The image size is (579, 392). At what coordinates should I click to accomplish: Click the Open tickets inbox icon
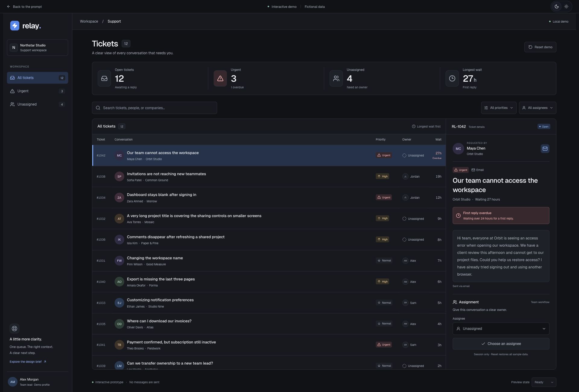[104, 78]
